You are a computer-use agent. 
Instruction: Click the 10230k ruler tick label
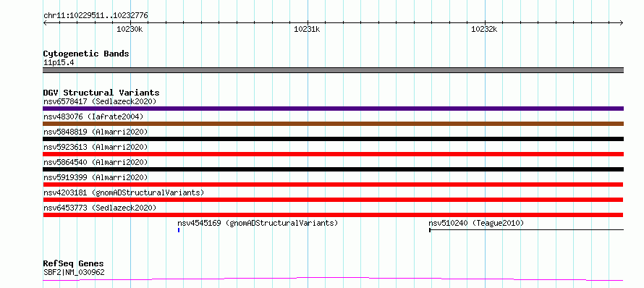tap(130, 29)
